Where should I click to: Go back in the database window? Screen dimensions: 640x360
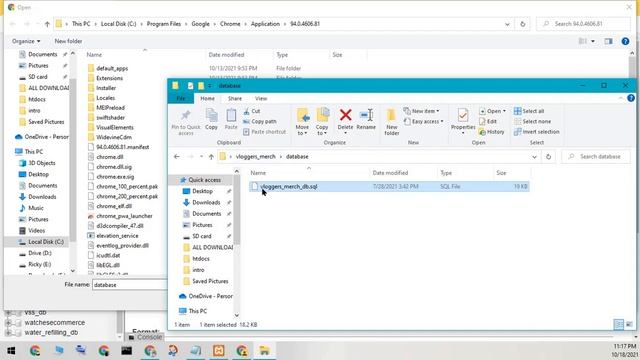[x=177, y=157]
